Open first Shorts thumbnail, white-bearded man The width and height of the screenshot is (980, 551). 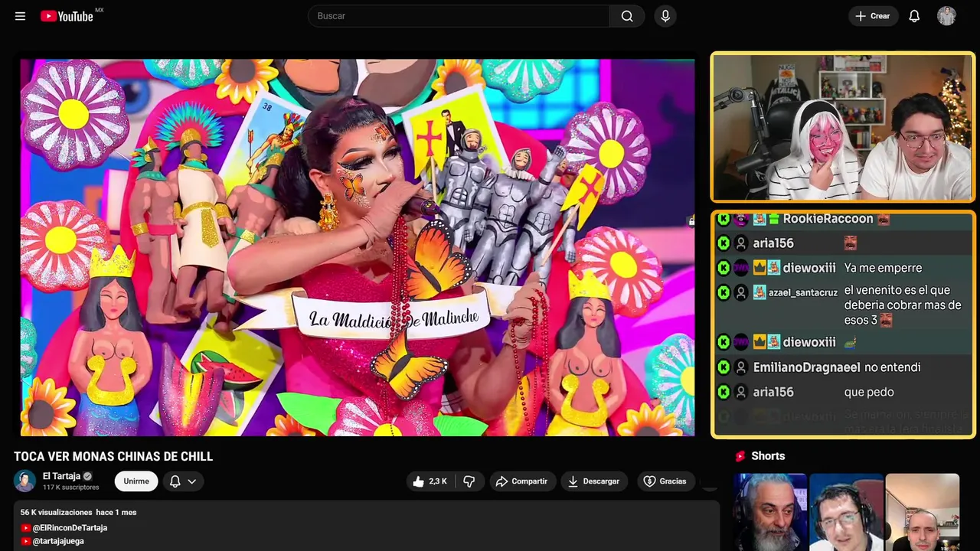point(770,512)
